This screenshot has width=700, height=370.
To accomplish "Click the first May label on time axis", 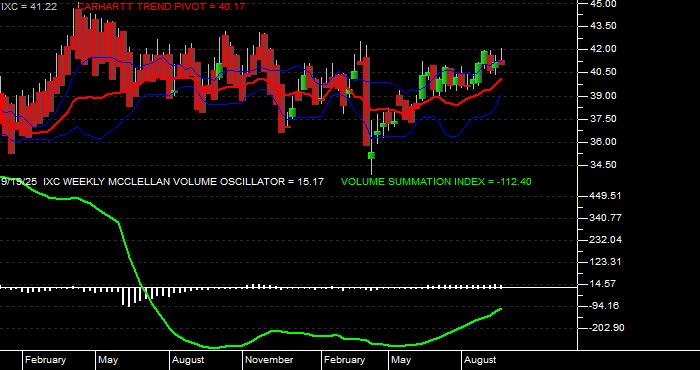I will 108,360.
